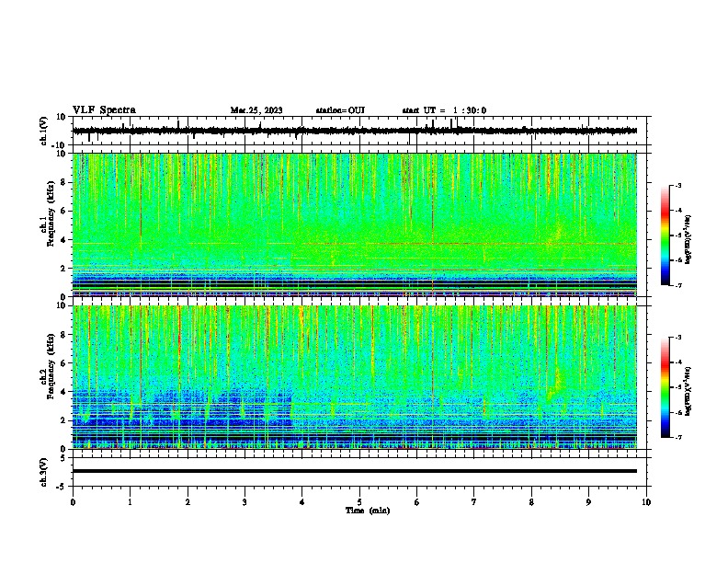Select the date label "Mar.25, 2023"
Viewport: 728px width, 563px height.
(x=256, y=110)
